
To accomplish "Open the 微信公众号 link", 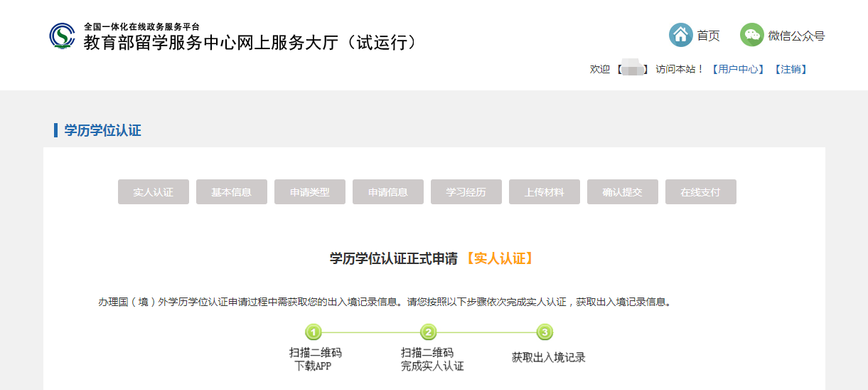I will click(x=796, y=36).
